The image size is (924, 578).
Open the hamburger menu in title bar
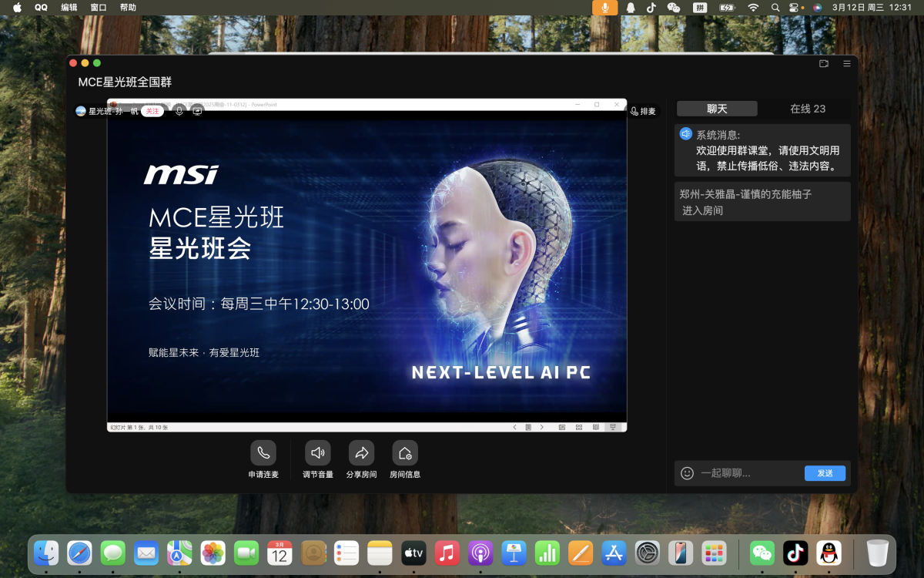(847, 63)
